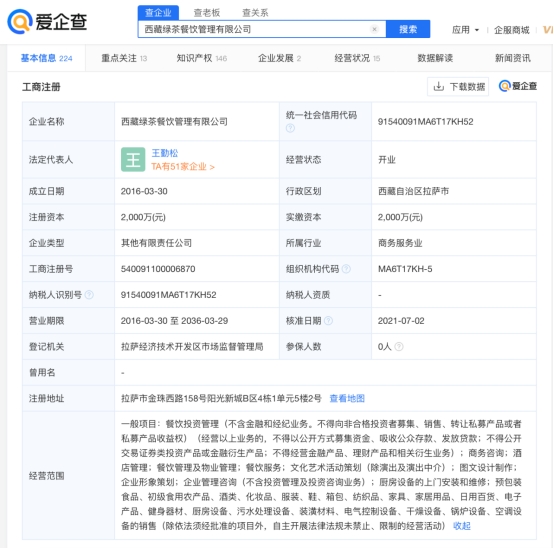Click the help icon next to 组织机构代码
The width and height of the screenshot is (554, 549).
tap(346, 269)
